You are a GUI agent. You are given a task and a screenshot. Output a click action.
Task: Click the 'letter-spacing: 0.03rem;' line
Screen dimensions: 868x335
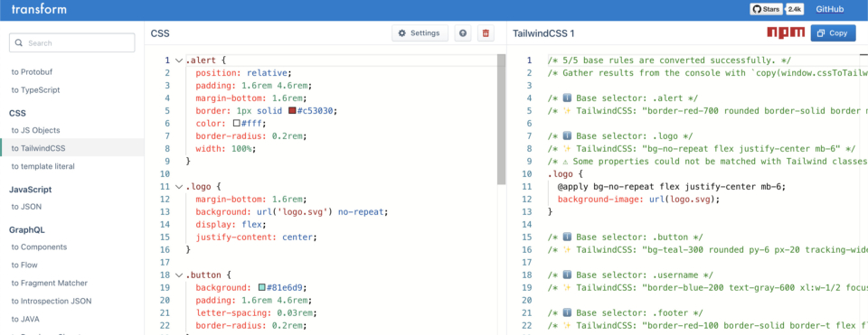256,313
